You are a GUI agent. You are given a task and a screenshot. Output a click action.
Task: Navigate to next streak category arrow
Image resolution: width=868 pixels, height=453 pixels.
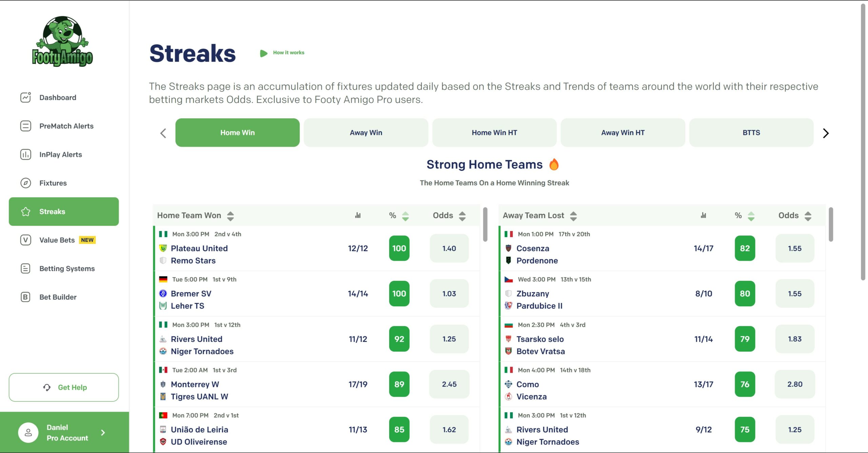click(x=825, y=132)
